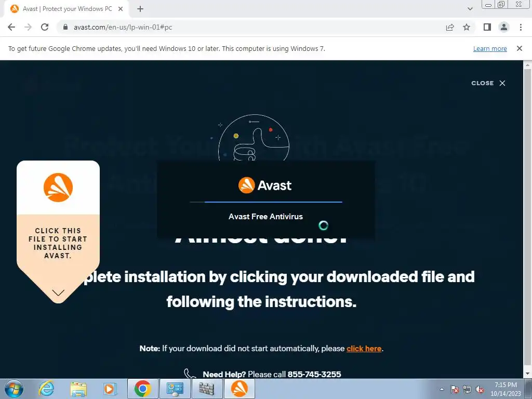Screen dimensions: 532x399
Task: Open Windows Explorer folder from taskbar
Action: (x=78, y=389)
